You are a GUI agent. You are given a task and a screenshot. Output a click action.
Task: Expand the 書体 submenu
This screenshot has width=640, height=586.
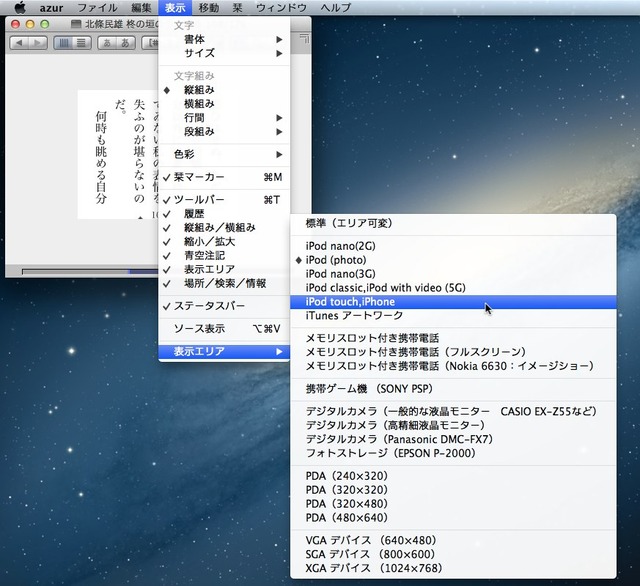tap(224, 39)
